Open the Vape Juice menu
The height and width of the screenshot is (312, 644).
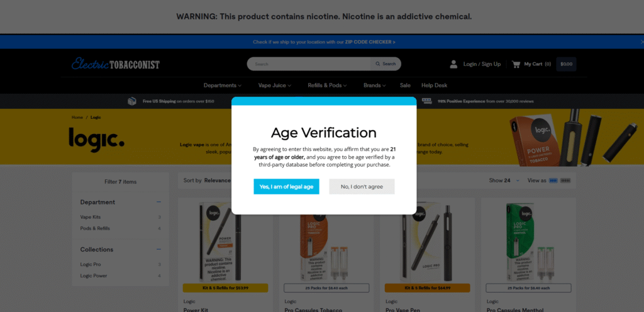[x=275, y=86]
